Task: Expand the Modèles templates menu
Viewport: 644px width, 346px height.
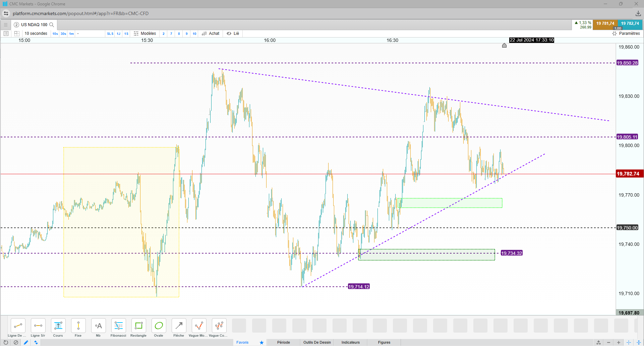Action: click(145, 33)
